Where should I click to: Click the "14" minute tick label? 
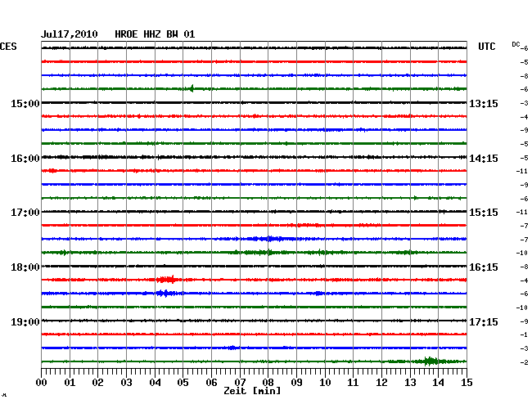coord(438,383)
